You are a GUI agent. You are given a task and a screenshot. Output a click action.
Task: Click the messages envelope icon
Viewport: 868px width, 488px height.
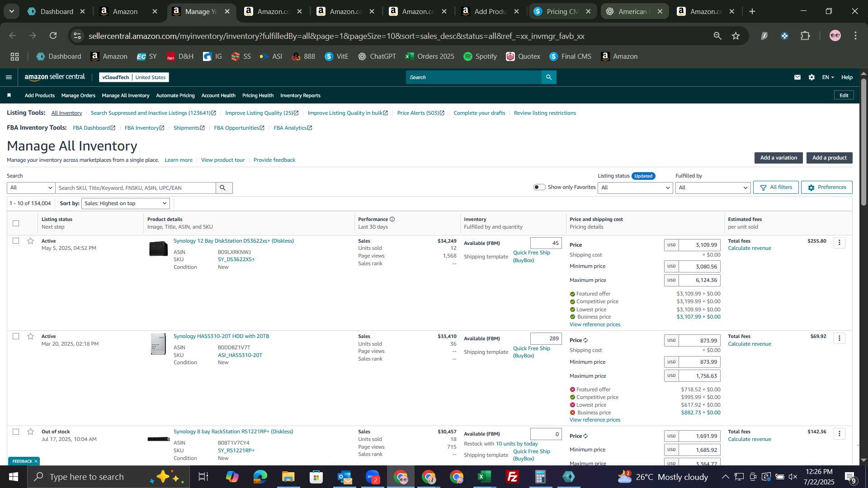coord(797,77)
